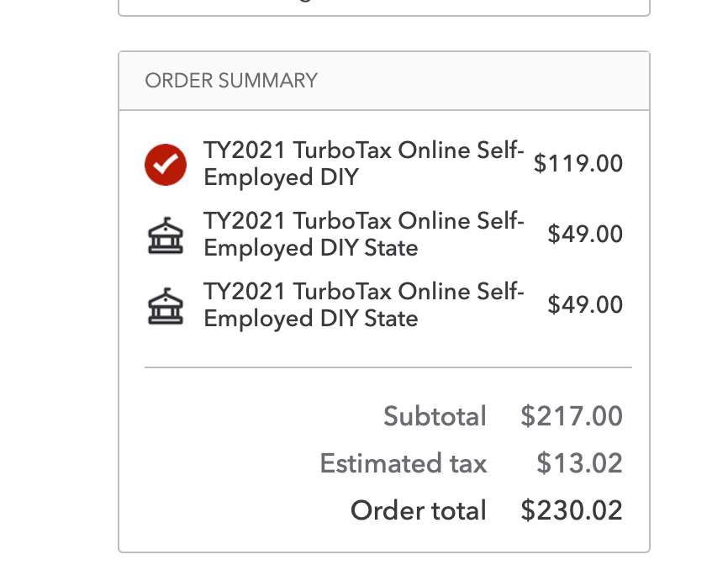Viewport: 728px width, 565px height.
Task: Click the first Self-Employed DIY State item
Action: (363, 234)
